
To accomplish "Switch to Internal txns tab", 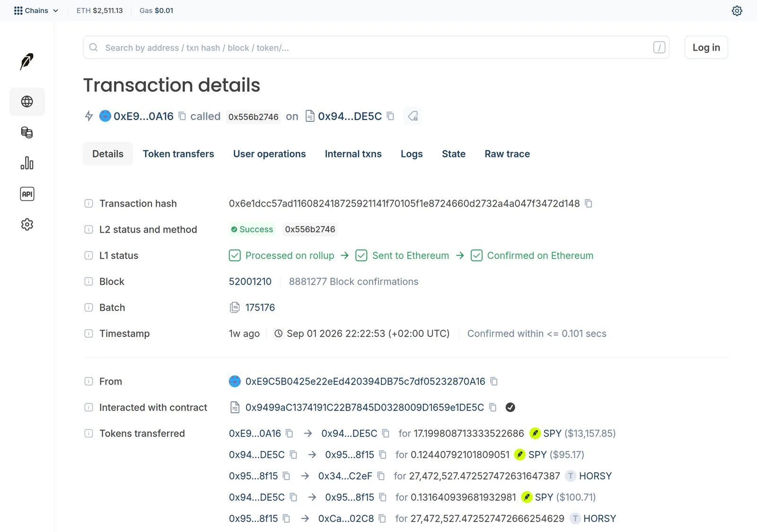I will click(353, 154).
